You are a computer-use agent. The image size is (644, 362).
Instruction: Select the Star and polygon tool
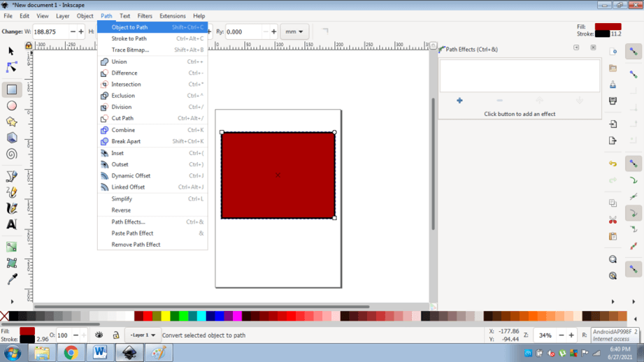12,122
